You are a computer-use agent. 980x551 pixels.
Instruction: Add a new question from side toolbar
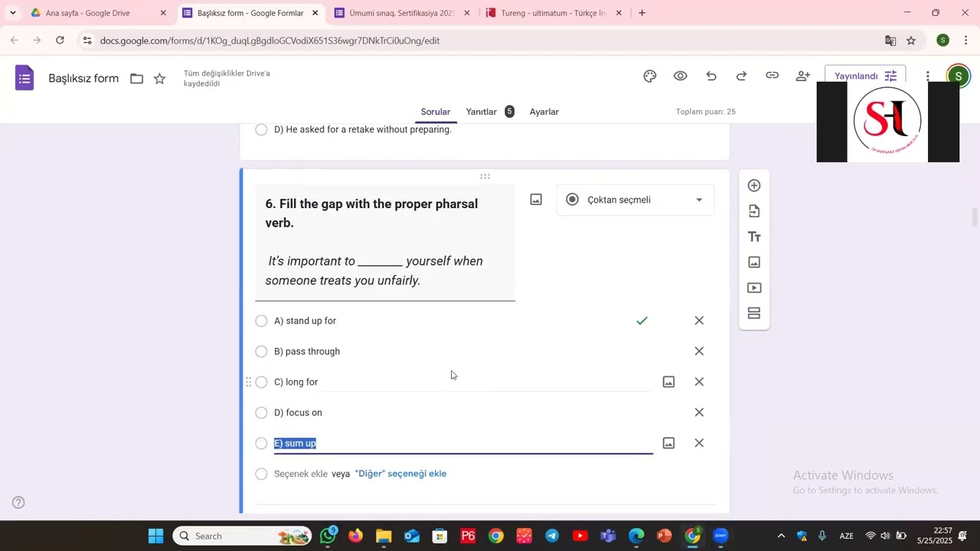754,185
